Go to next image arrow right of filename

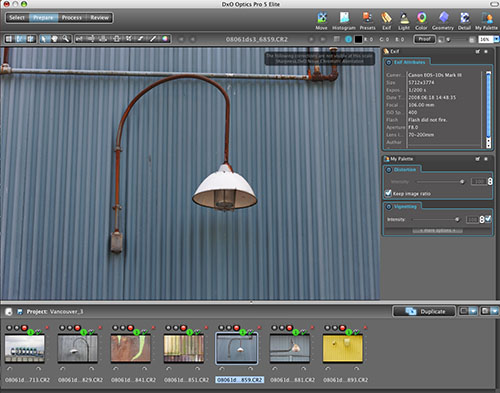311,39
